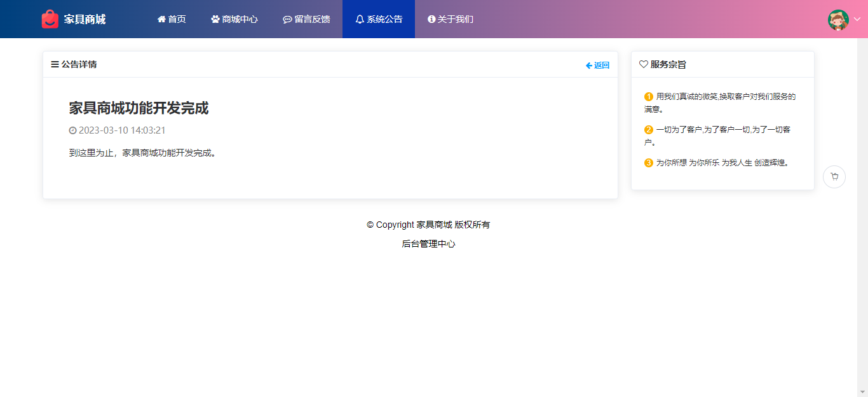
Task: Click the orange number 1 badge
Action: click(x=648, y=97)
